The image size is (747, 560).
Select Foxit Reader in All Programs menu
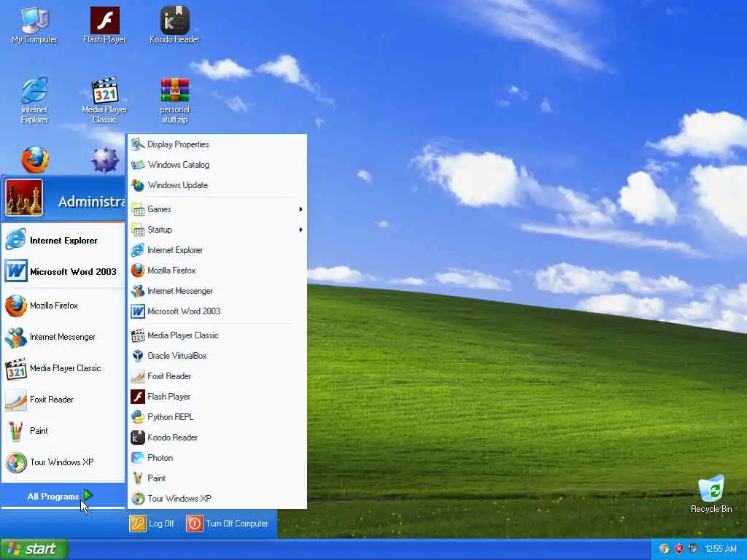217,376
